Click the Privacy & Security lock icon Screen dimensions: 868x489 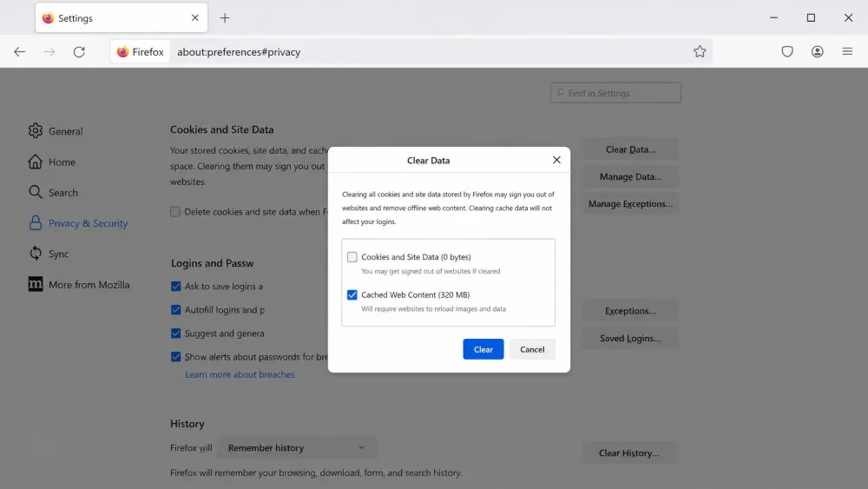pyautogui.click(x=36, y=222)
